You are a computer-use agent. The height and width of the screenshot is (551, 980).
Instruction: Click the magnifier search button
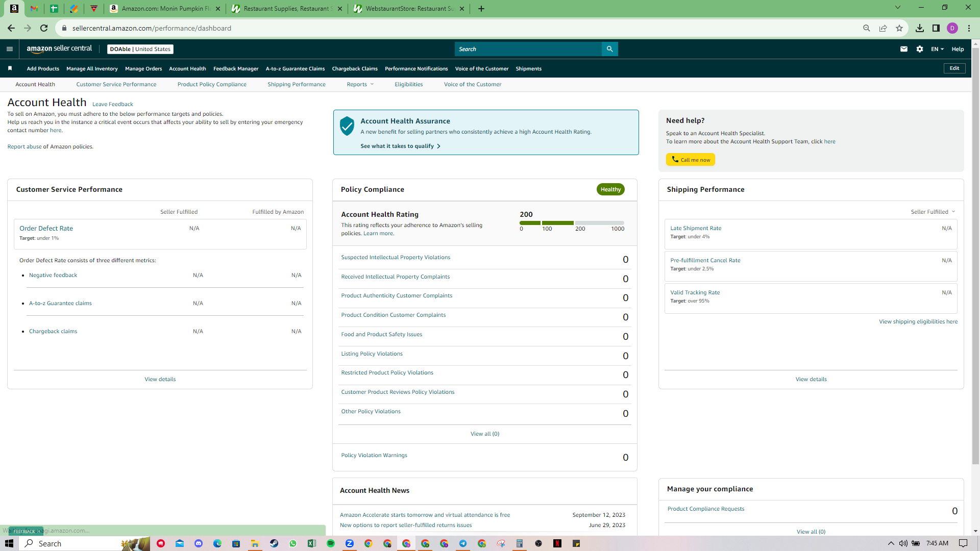click(609, 49)
